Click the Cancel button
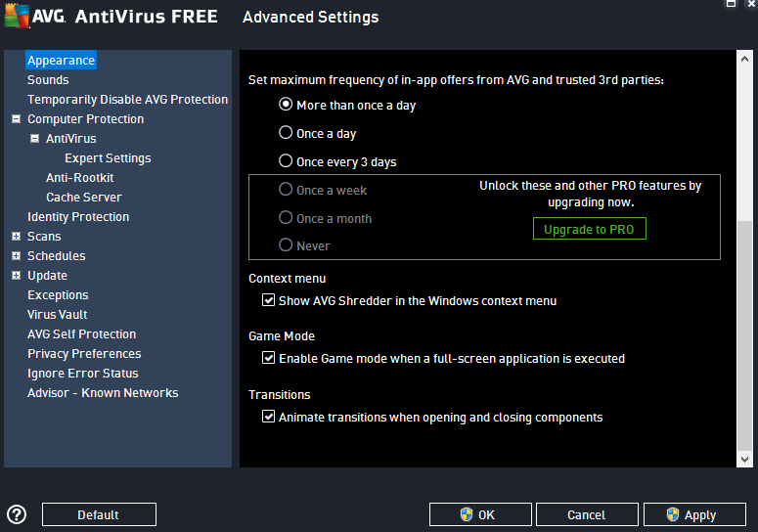The height and width of the screenshot is (532, 758). [587, 514]
